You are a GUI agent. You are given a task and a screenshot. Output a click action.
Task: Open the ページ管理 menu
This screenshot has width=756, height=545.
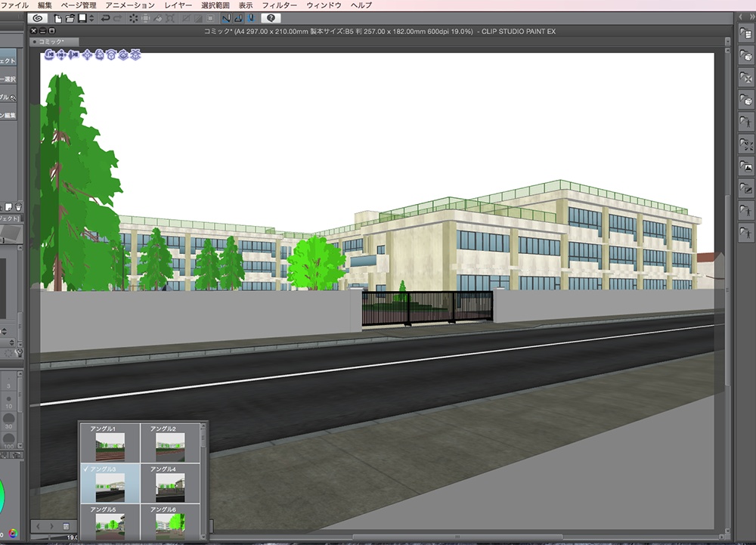[79, 5]
